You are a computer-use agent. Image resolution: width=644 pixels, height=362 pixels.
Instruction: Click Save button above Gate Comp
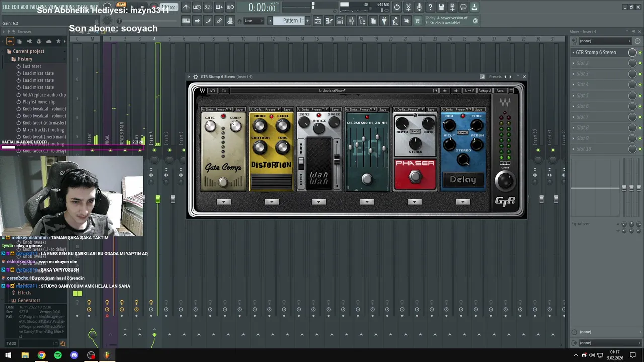coord(239,109)
